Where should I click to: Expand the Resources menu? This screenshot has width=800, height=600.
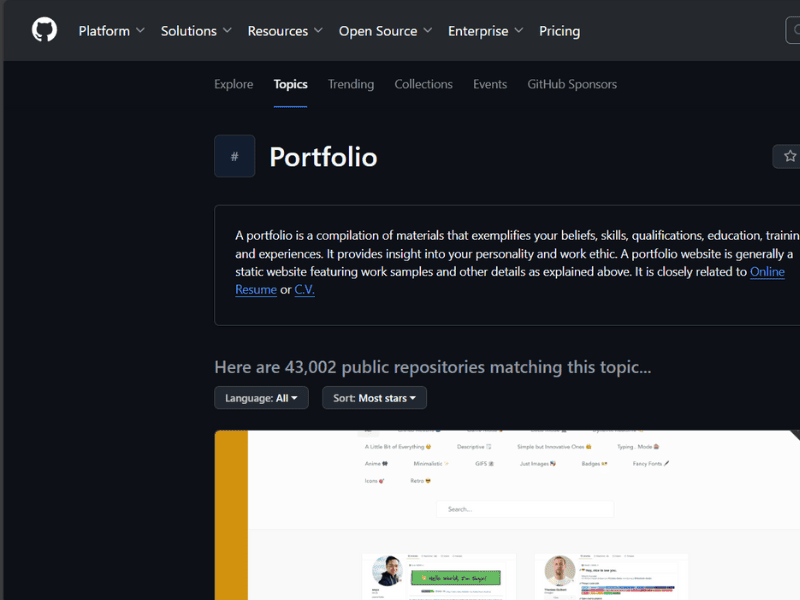285,31
